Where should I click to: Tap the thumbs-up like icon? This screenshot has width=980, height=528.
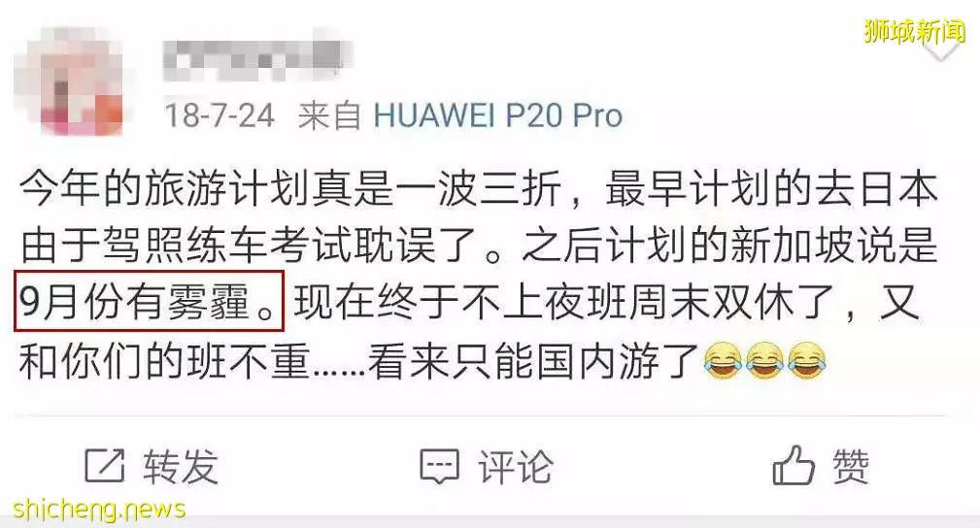click(x=794, y=466)
